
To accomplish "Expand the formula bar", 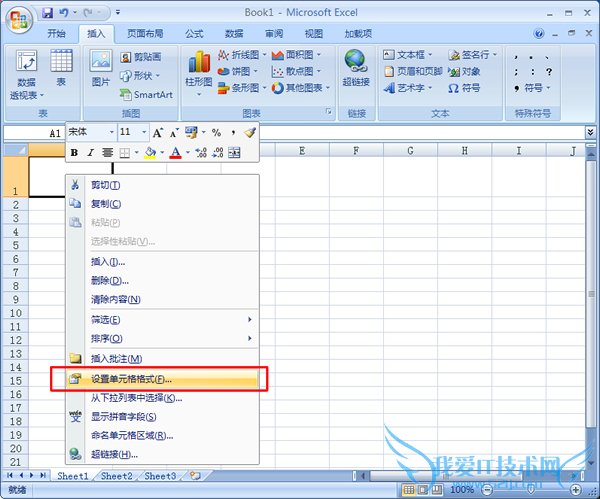I will point(590,132).
